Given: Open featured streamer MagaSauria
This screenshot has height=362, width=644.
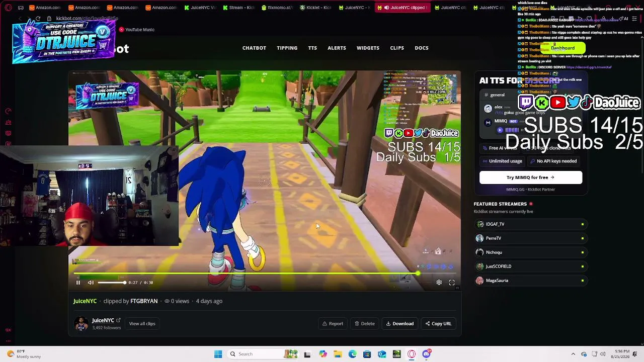Looking at the screenshot, I should pyautogui.click(x=531, y=281).
